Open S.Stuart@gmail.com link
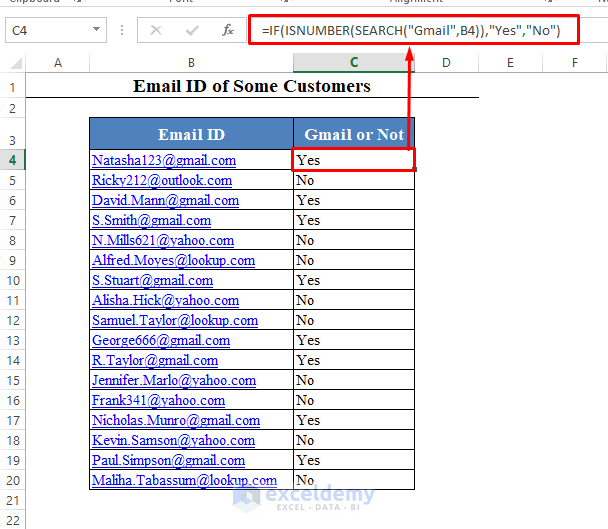The image size is (608, 529). click(x=152, y=280)
